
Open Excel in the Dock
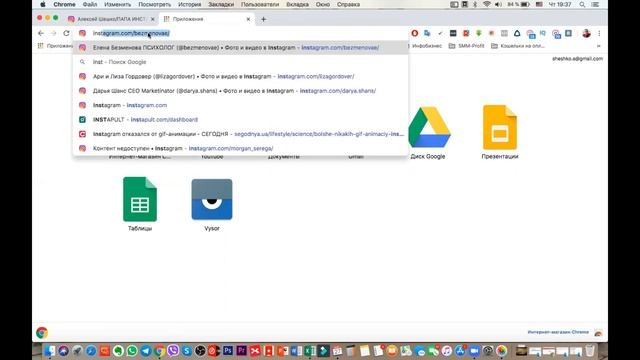coord(310,351)
